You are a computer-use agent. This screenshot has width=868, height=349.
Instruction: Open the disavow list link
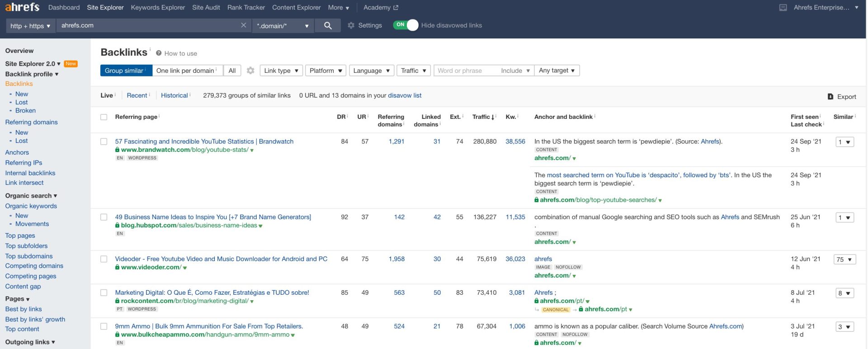405,95
